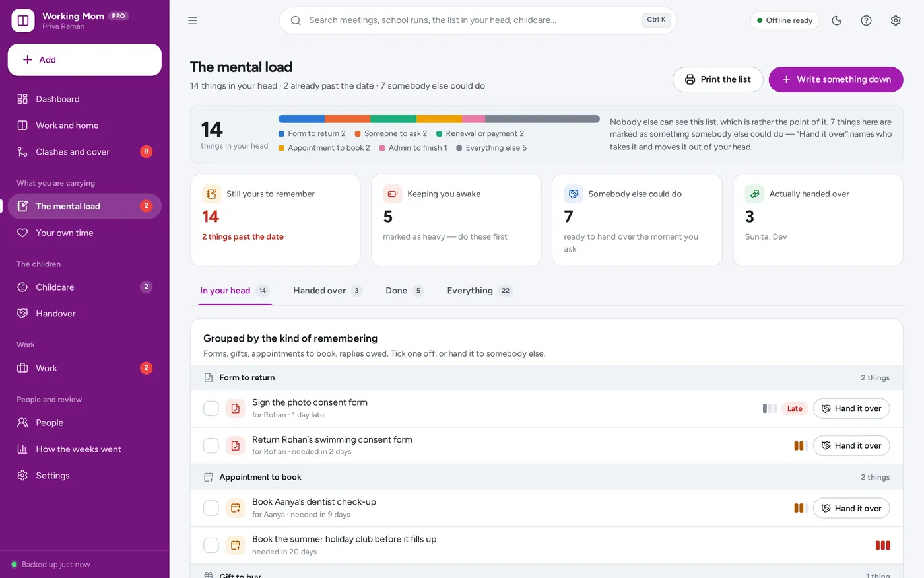Click the swimming consent form file icon
924x578 pixels.
[236, 445]
